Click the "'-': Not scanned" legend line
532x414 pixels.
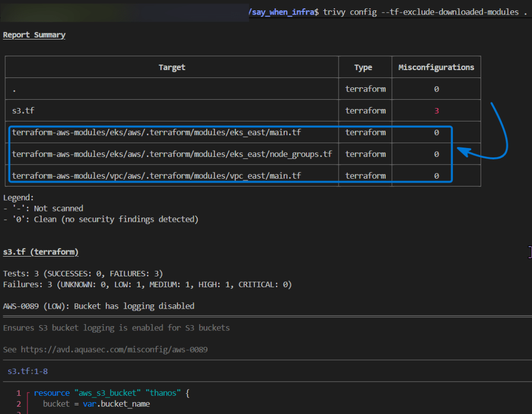43,208
